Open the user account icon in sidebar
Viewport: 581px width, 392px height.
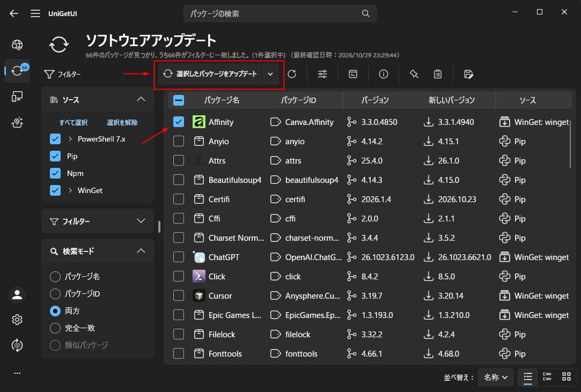tap(17, 295)
